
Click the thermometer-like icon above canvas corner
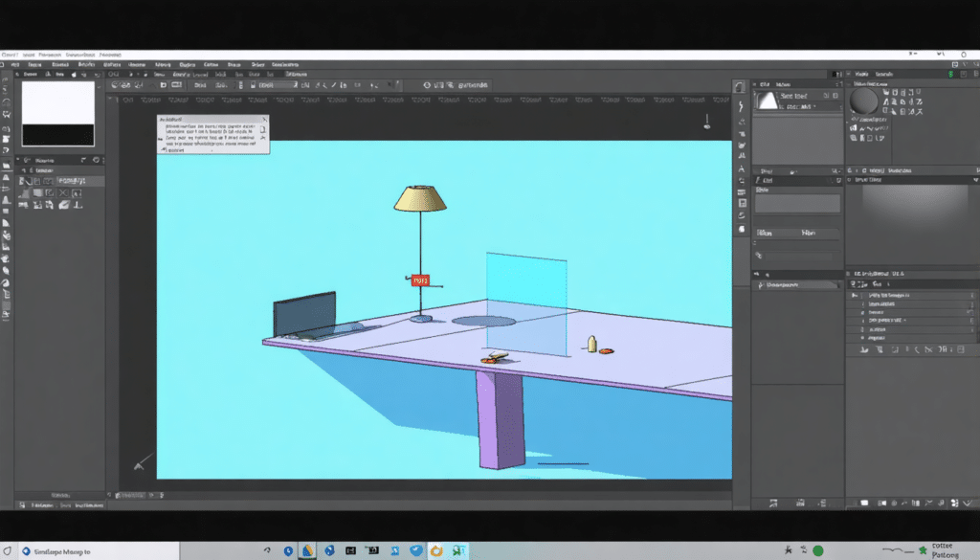[707, 122]
